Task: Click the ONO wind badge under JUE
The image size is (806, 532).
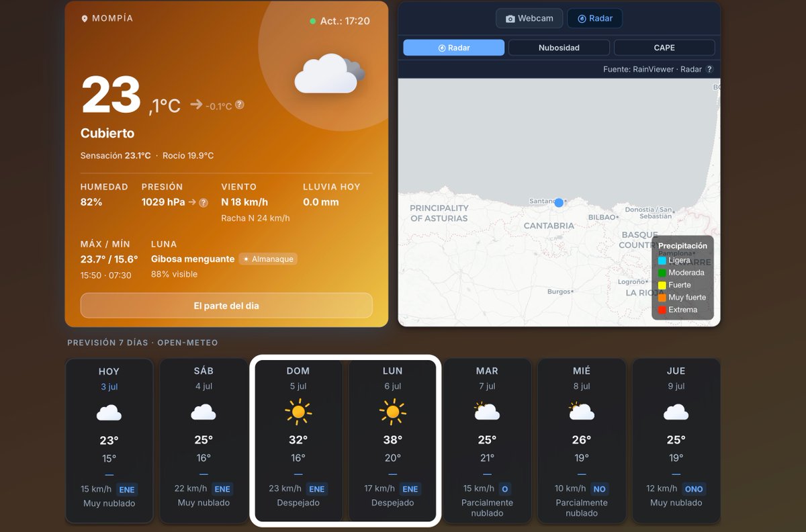Action: coord(694,489)
